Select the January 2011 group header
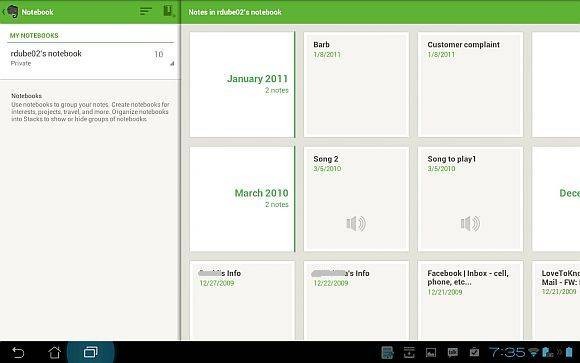The width and height of the screenshot is (580, 363). pos(242,84)
